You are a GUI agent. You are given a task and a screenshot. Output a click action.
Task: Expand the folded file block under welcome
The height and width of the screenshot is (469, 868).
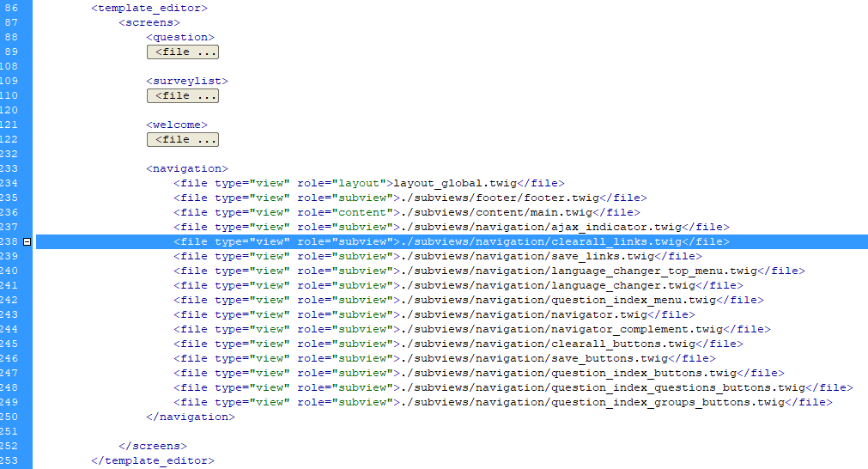point(182,140)
